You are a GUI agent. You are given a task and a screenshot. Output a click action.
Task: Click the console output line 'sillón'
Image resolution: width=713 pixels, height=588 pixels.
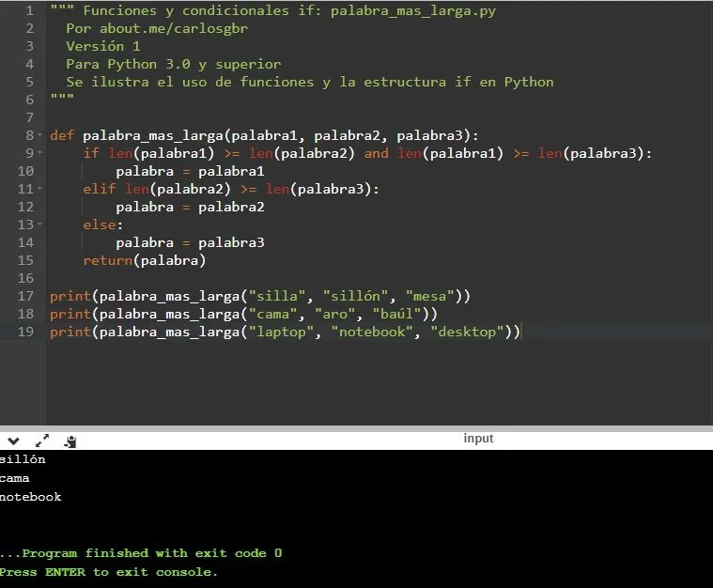click(23, 459)
